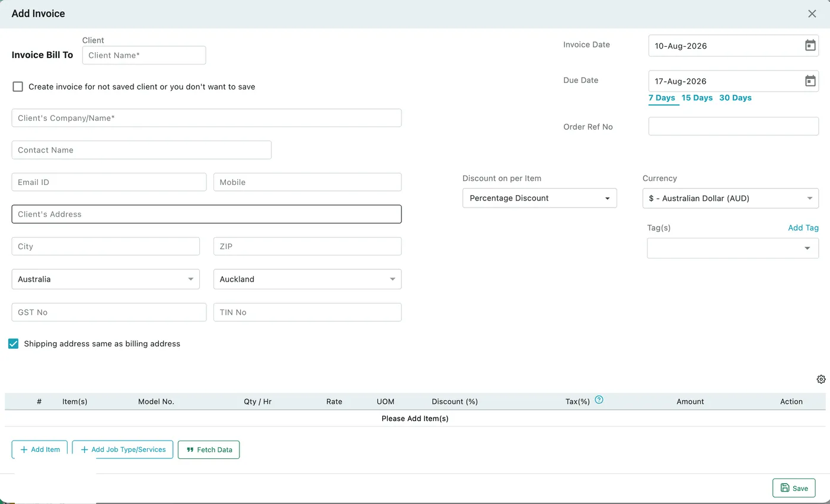Focus the TIN No field

(307, 312)
